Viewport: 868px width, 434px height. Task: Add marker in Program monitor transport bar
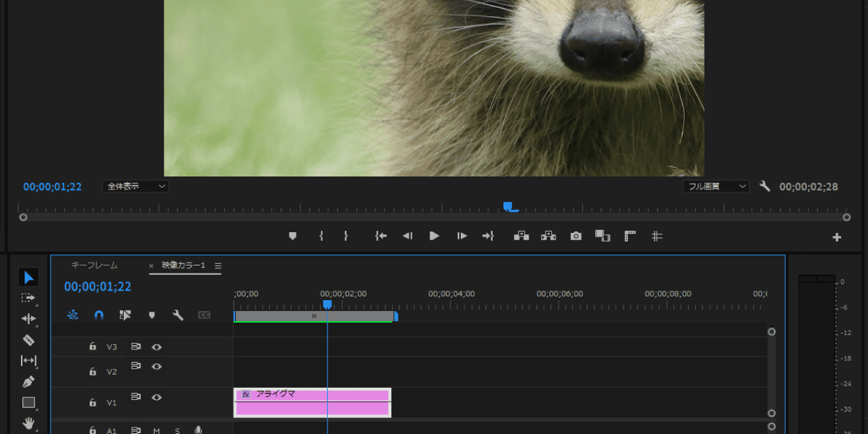(293, 236)
